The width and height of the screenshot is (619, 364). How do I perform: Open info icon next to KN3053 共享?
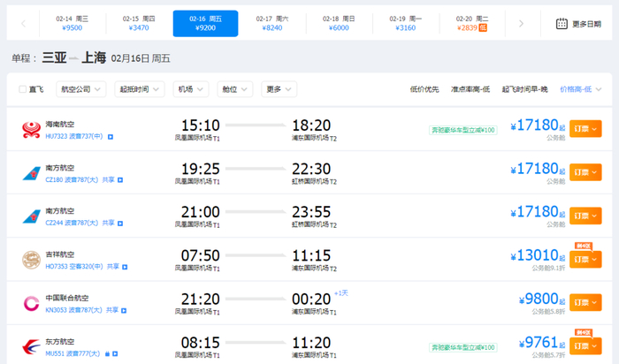click(124, 311)
